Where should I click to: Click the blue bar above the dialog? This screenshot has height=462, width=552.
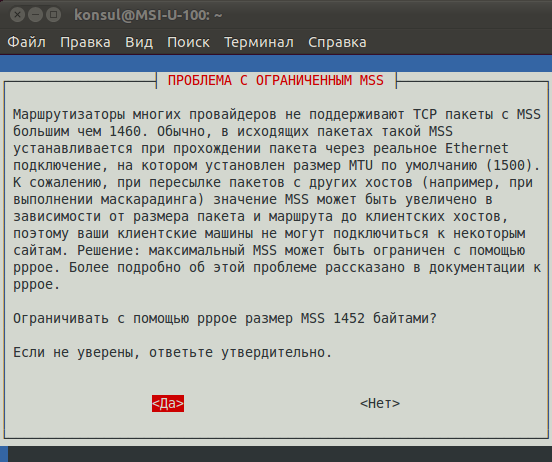276,63
